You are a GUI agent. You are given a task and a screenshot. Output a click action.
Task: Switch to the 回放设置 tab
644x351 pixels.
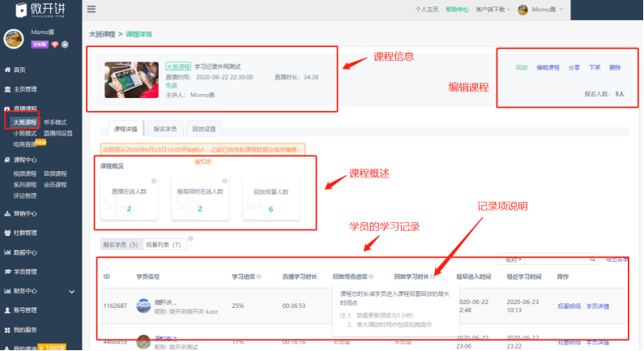click(x=204, y=129)
